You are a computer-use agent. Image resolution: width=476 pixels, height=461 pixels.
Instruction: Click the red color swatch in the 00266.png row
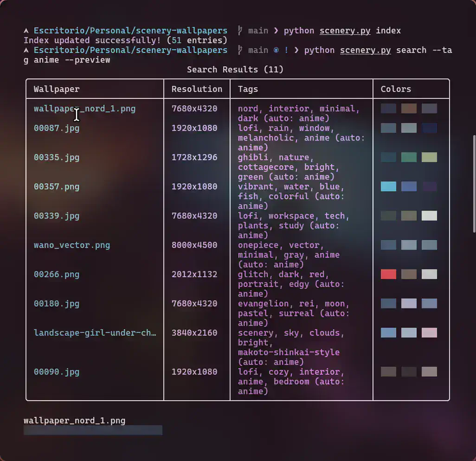click(x=388, y=274)
